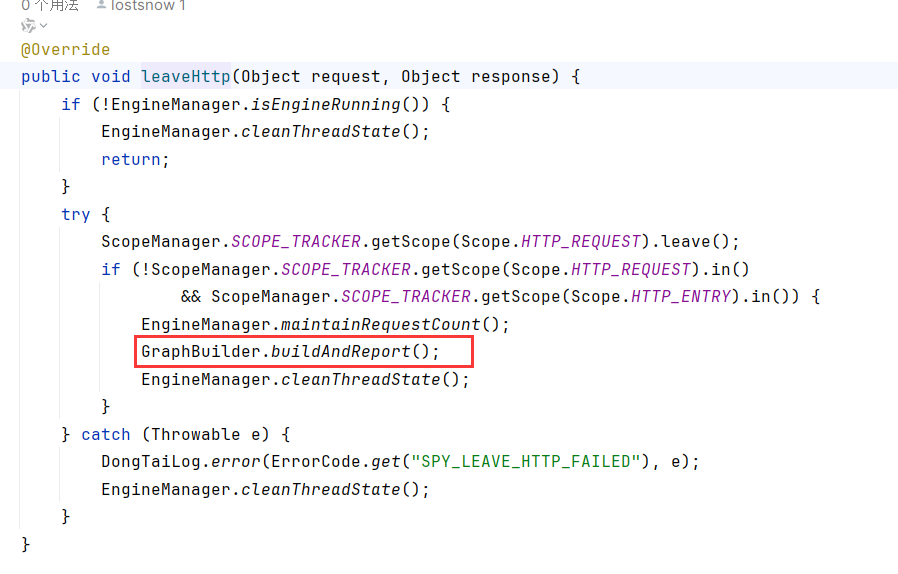Click the maintainRequestCount method call
Screen dimensions: 898x574
coord(380,324)
